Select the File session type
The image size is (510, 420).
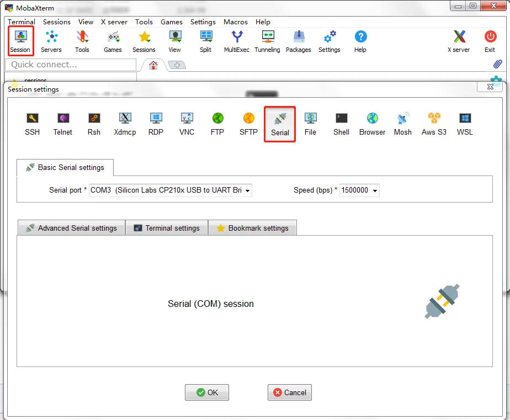pos(310,124)
